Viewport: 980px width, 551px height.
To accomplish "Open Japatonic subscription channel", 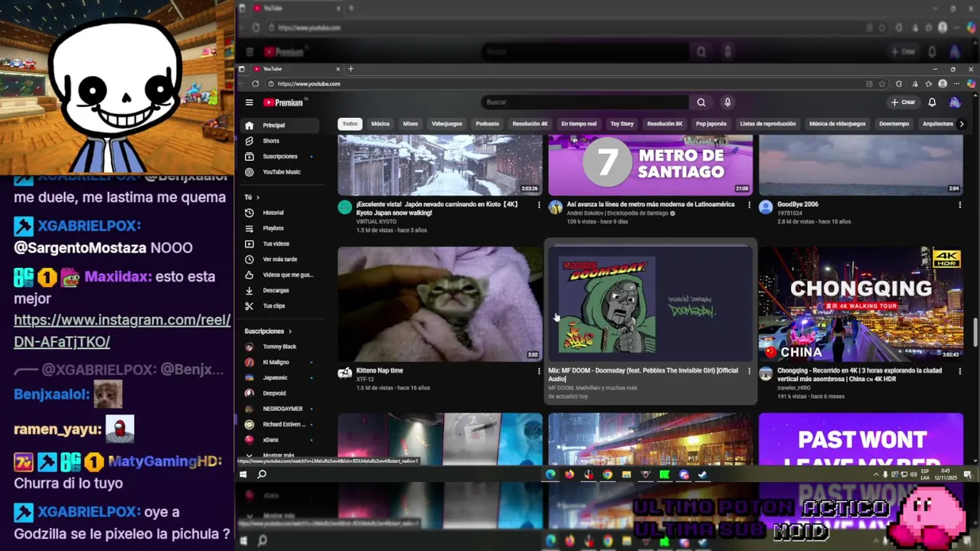I will (x=281, y=377).
